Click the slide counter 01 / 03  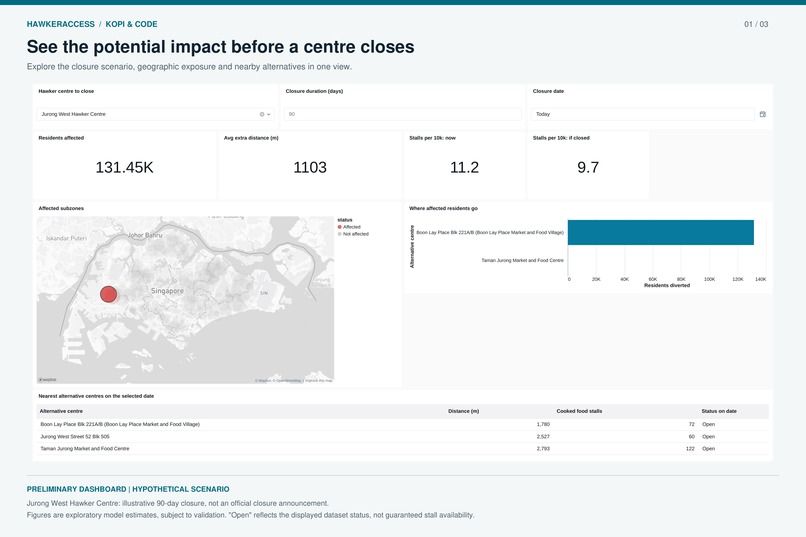point(756,24)
